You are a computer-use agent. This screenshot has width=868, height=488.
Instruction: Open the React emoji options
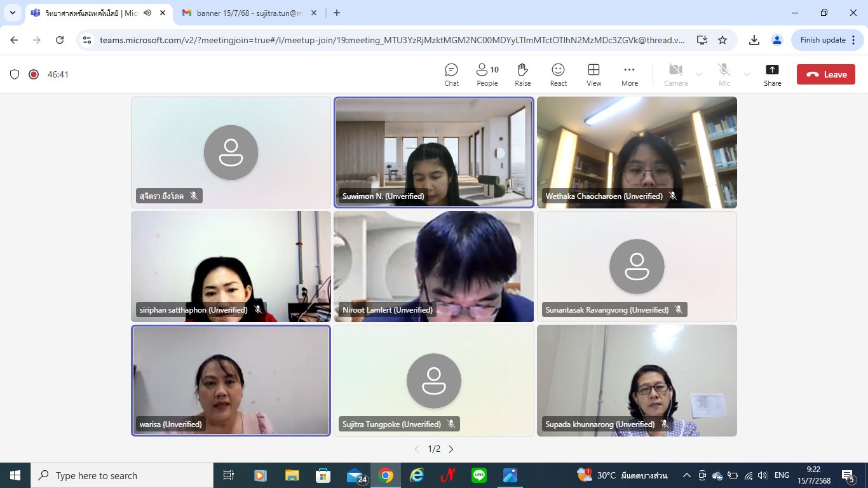559,74
